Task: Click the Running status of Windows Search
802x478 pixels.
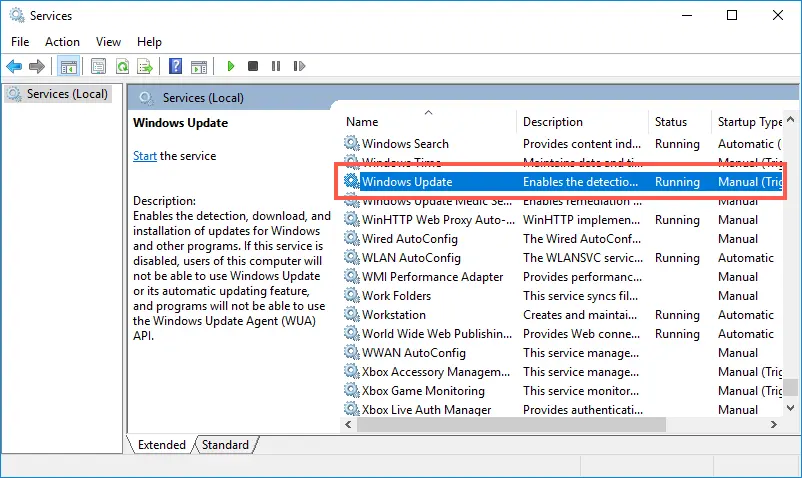Action: click(677, 144)
